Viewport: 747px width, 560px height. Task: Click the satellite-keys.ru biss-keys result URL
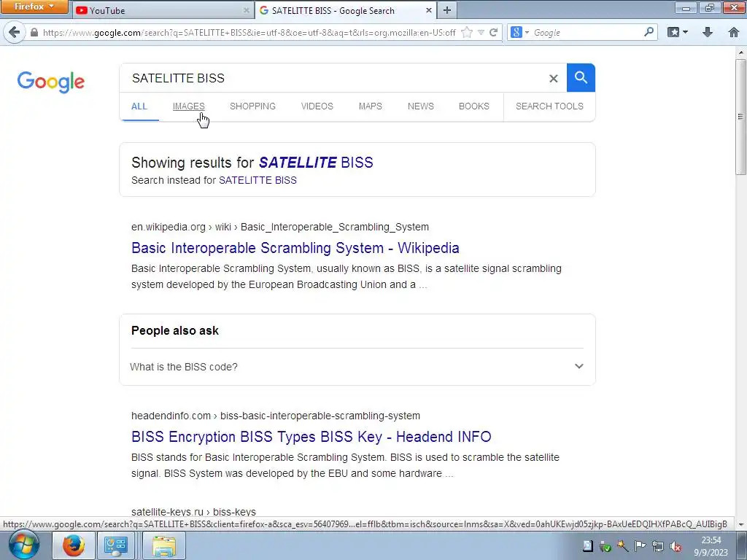point(193,512)
